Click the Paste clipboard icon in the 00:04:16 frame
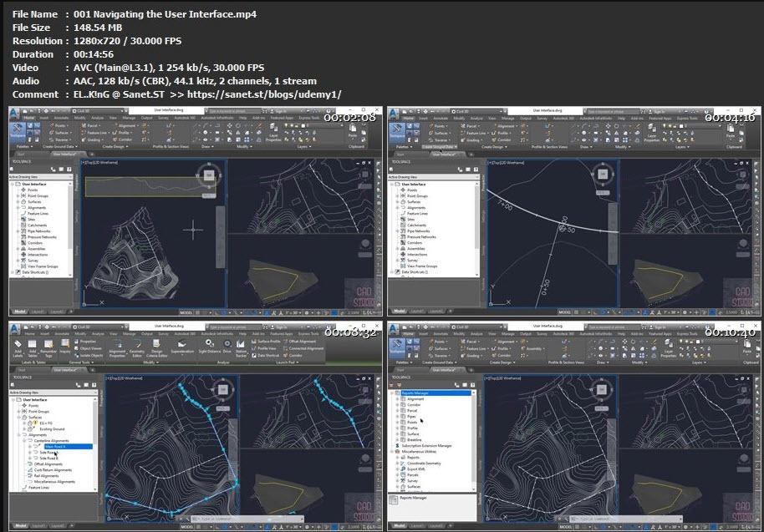Image resolution: width=764 pixels, height=532 pixels. click(731, 129)
